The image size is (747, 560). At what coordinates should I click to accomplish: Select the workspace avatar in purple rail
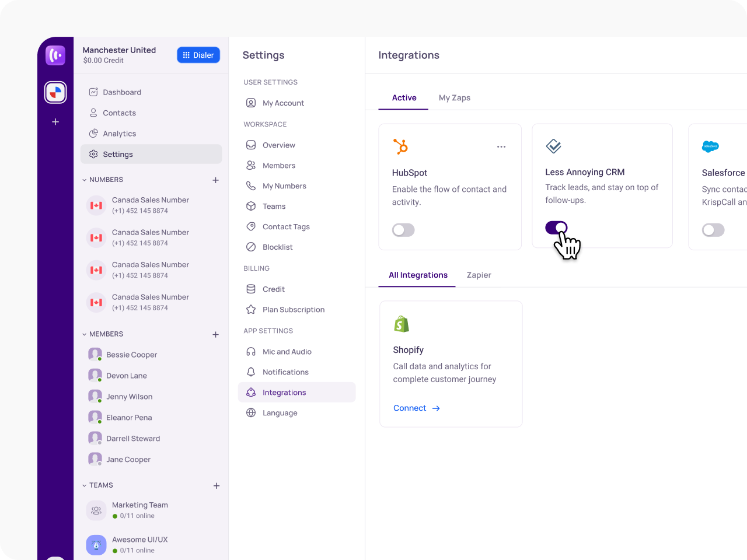pyautogui.click(x=55, y=92)
